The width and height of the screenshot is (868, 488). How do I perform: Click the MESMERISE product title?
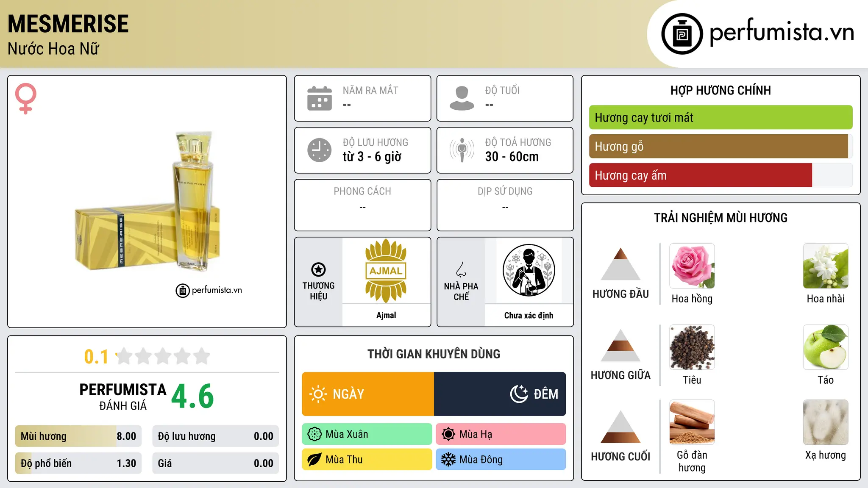click(68, 24)
